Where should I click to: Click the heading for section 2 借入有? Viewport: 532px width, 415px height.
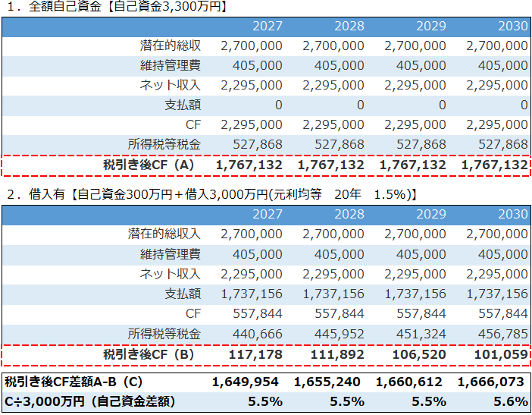coord(210,195)
